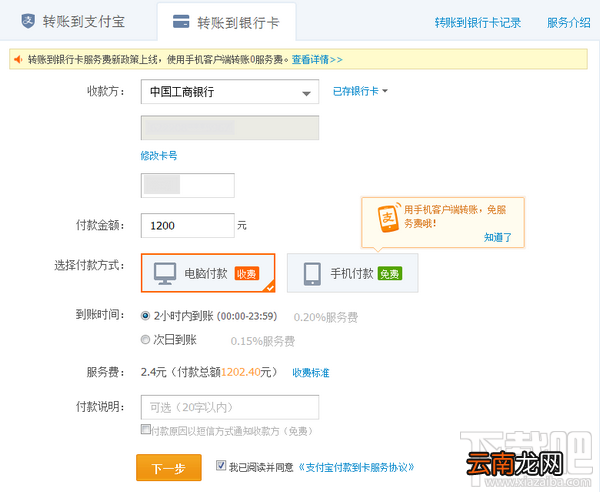
Task: Click the mobile phone icon
Action: (312, 274)
